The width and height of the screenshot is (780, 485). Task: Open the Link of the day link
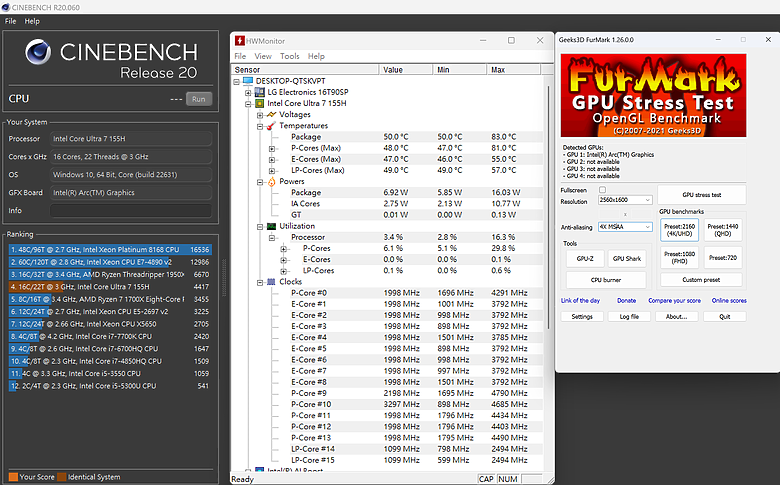pos(580,300)
